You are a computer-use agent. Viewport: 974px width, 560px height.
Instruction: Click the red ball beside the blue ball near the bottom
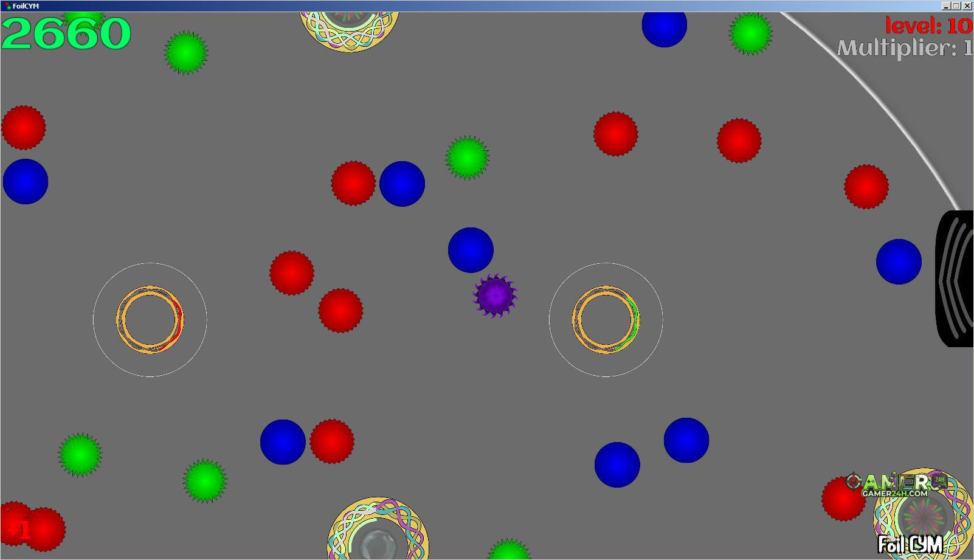coord(332,441)
